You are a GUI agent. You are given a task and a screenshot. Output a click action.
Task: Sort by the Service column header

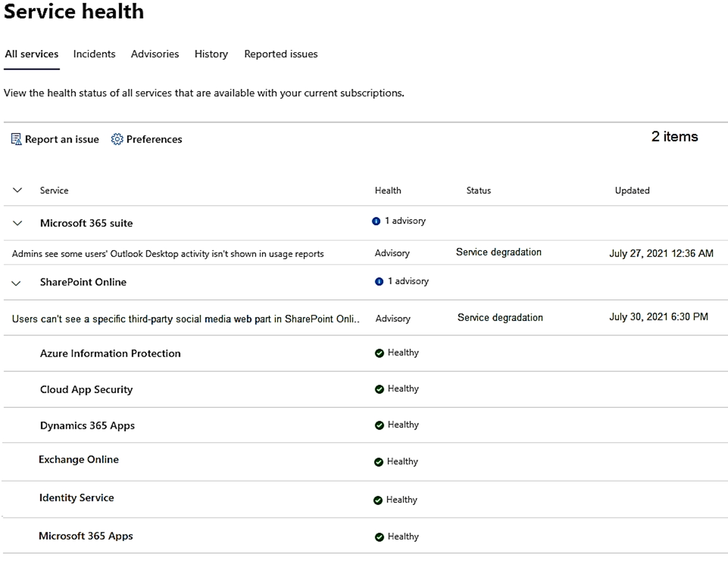click(54, 190)
